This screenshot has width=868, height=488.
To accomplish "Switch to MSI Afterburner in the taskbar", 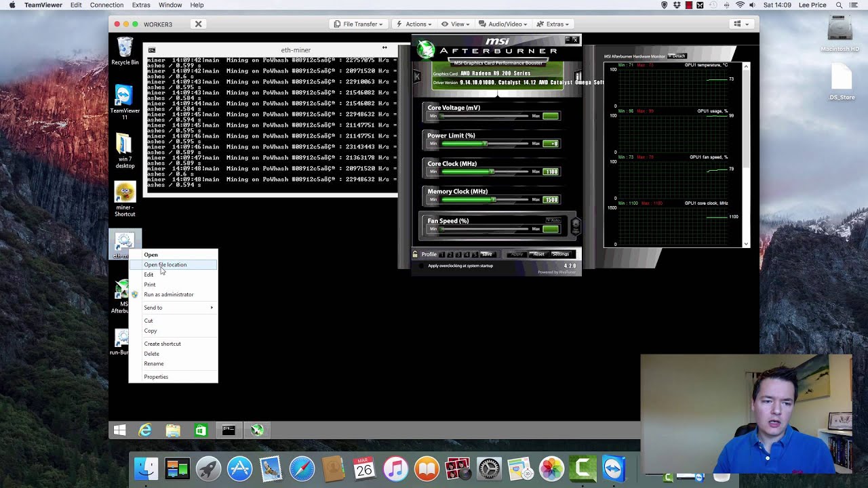I will tap(257, 430).
